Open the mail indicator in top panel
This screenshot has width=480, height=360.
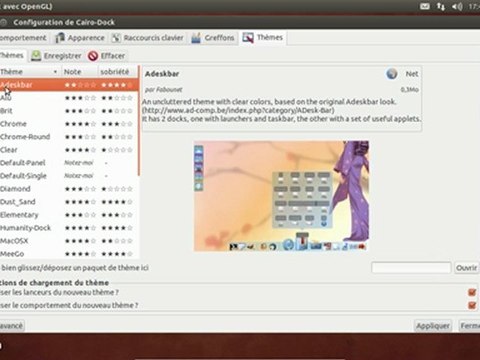424,6
